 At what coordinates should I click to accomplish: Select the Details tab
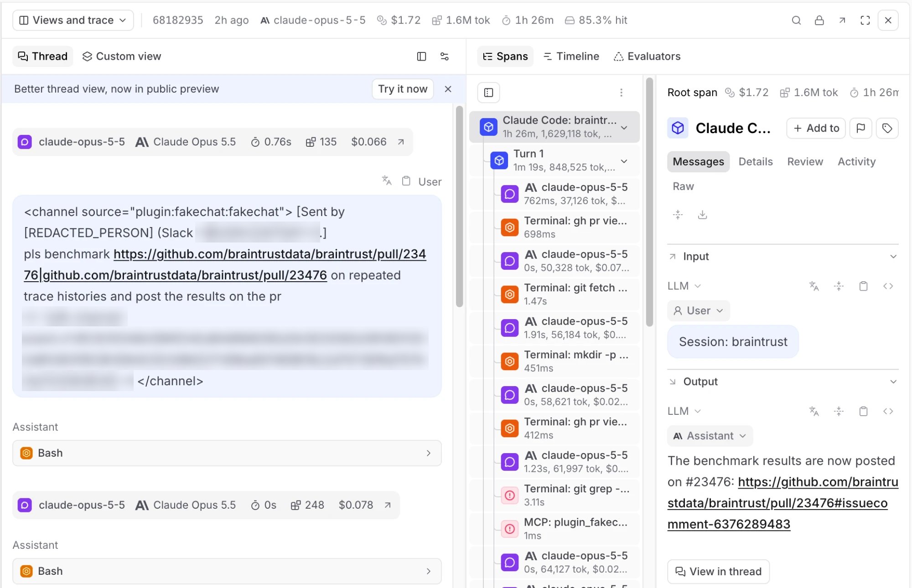756,161
